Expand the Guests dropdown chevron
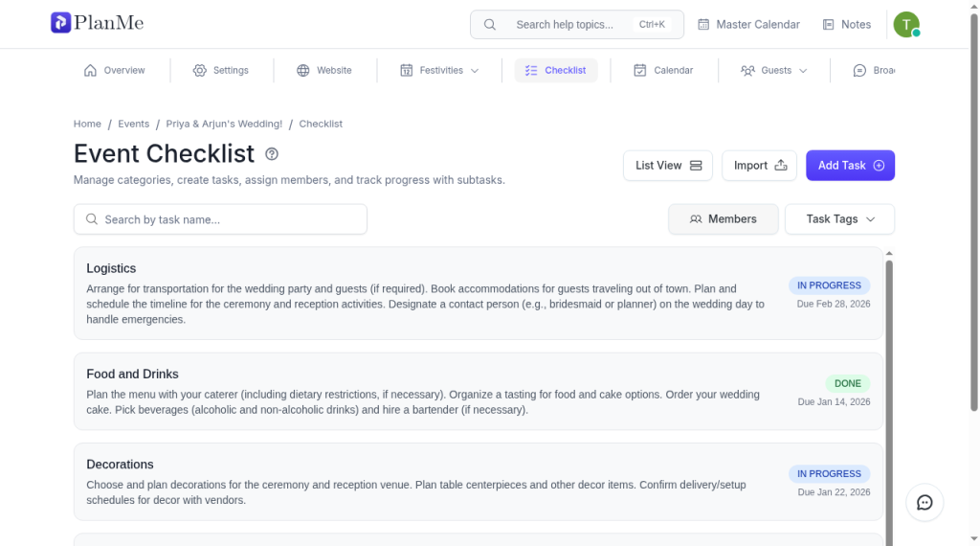980x546 pixels. (x=803, y=71)
